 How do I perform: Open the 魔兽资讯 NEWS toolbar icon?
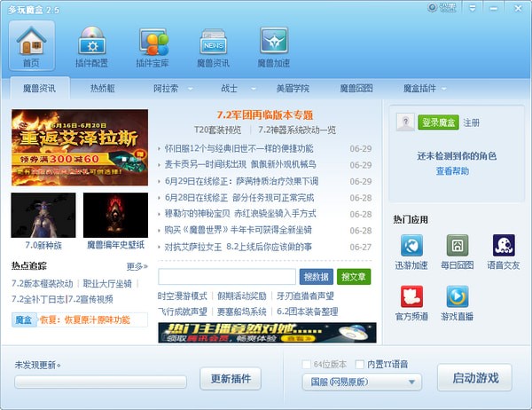[213, 42]
